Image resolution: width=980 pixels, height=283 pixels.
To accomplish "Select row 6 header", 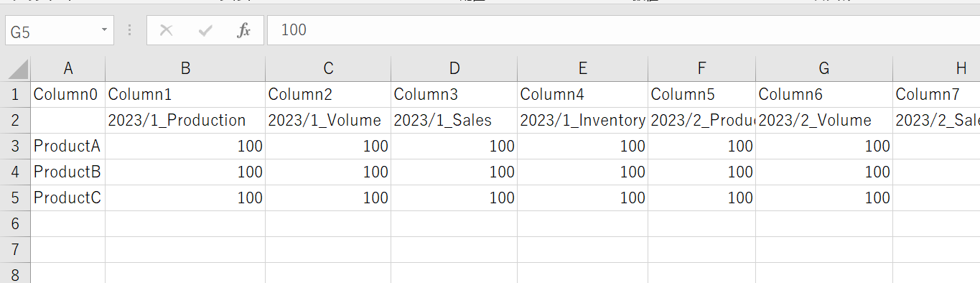I will pyautogui.click(x=15, y=223).
